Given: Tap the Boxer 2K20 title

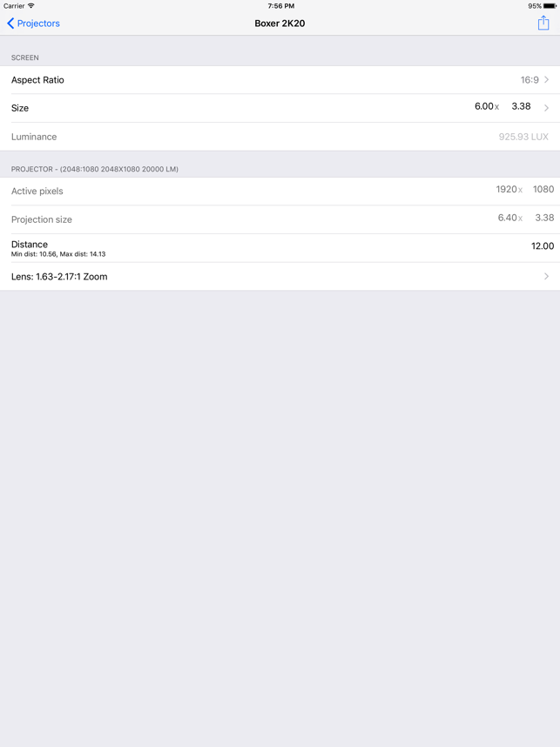Looking at the screenshot, I should [x=280, y=24].
